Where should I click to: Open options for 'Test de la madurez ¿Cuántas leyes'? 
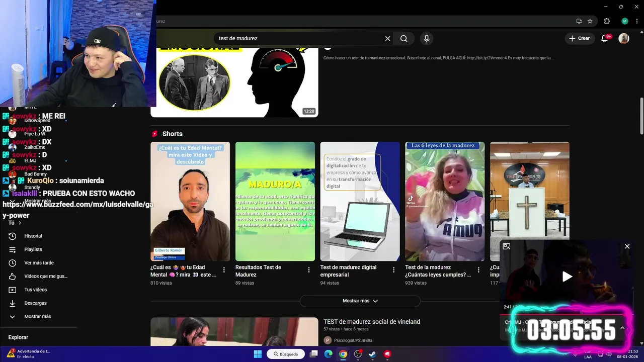coord(478,270)
